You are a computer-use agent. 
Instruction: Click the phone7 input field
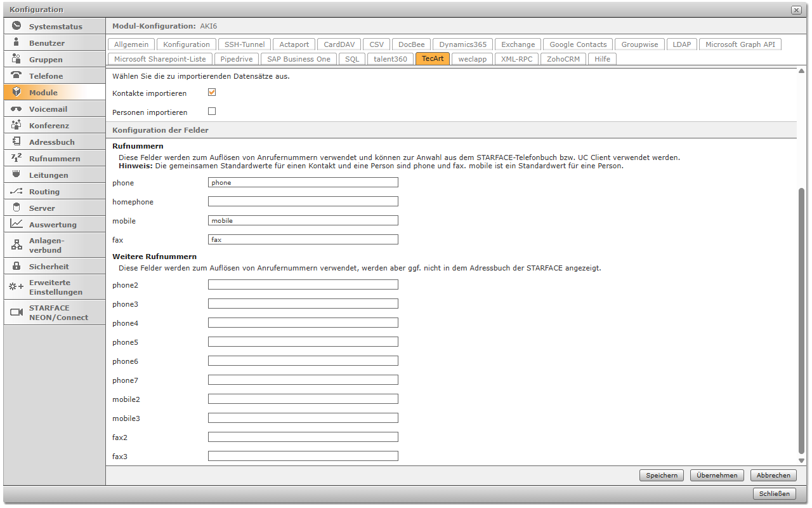click(303, 380)
